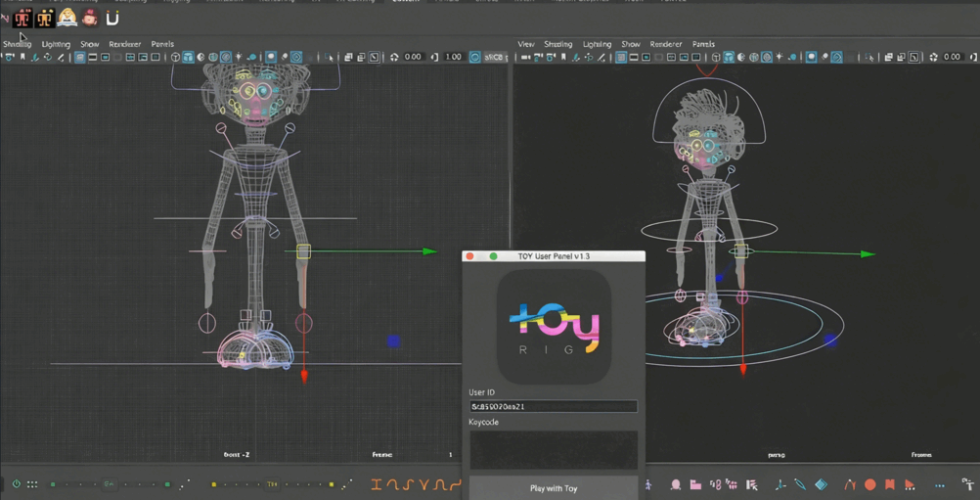The width and height of the screenshot is (980, 500).
Task: Open the blonde princess character shelf icon
Action: pyautogui.click(x=67, y=19)
